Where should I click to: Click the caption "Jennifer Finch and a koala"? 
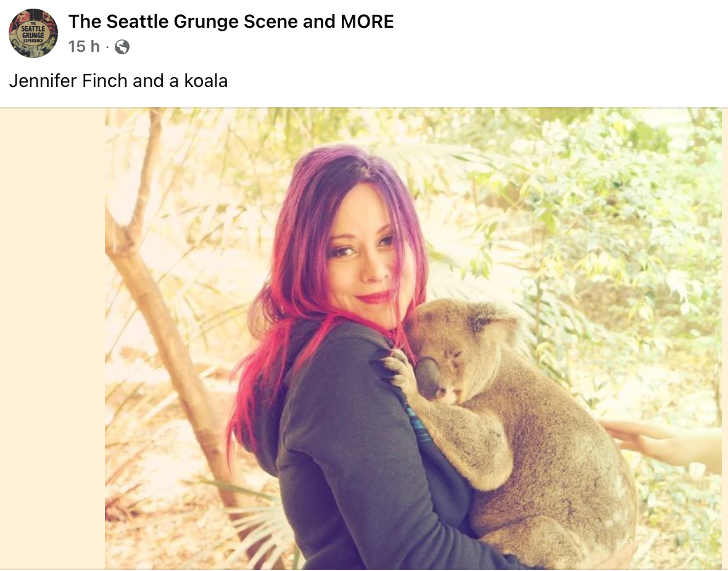[x=118, y=81]
